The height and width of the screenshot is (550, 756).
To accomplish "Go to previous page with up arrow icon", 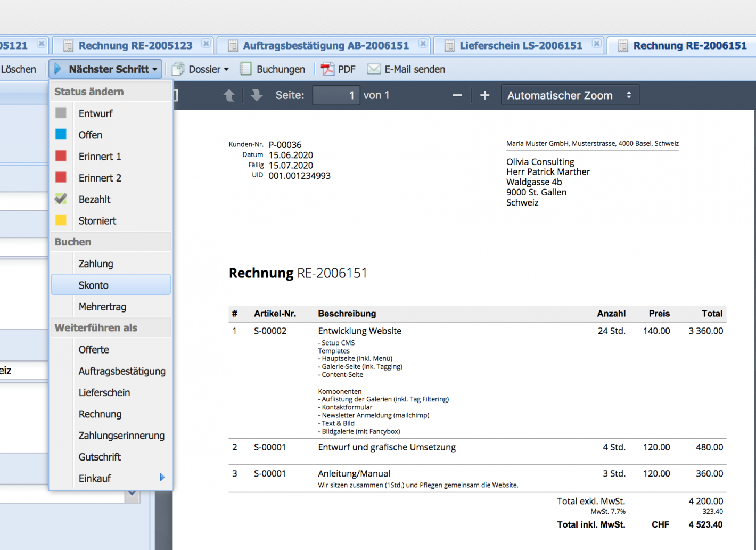I will coord(229,95).
